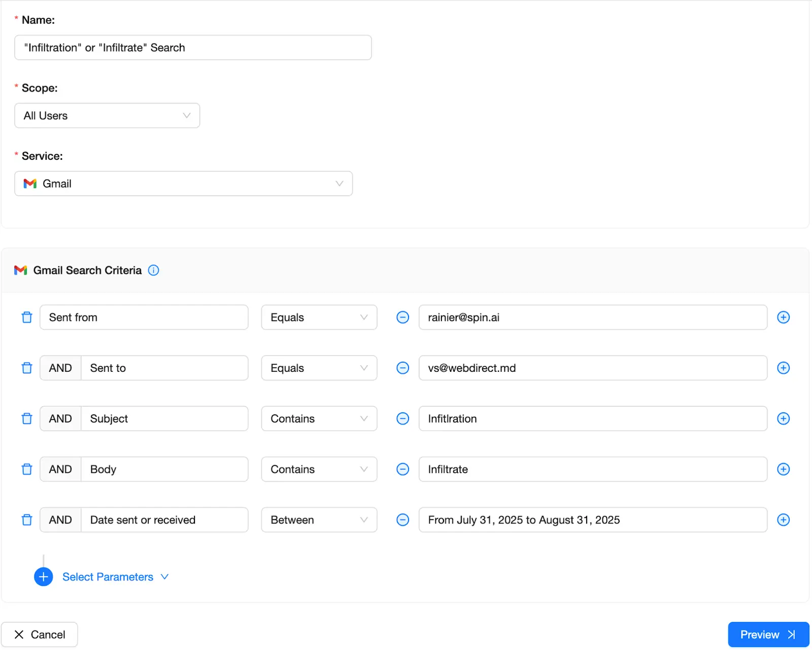Viewport: 812px width, 671px height.
Task: Open the Gmail Search Criteria info tooltip
Action: 153,270
